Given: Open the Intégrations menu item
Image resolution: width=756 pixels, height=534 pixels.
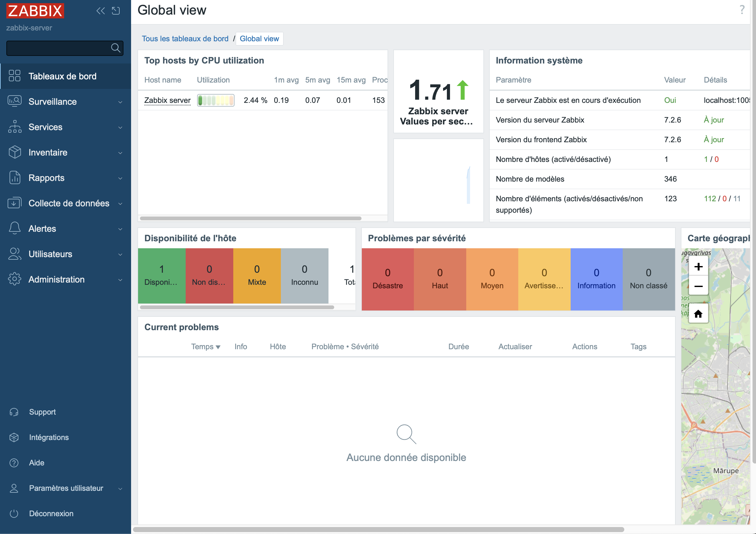Looking at the screenshot, I should click(x=49, y=437).
